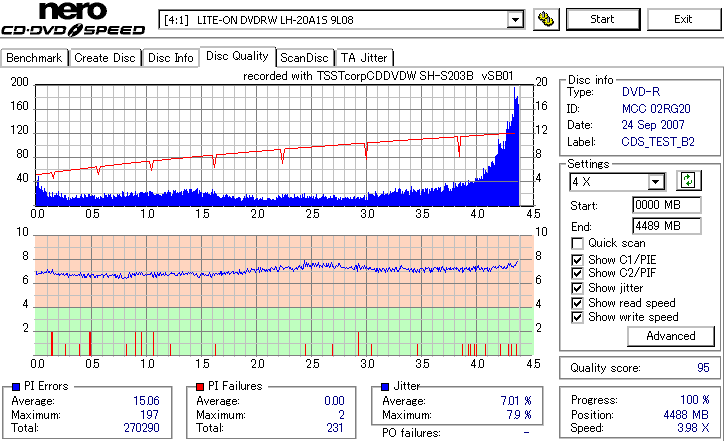Click the End position MB field
This screenshot has width=724, height=441.
click(666, 226)
